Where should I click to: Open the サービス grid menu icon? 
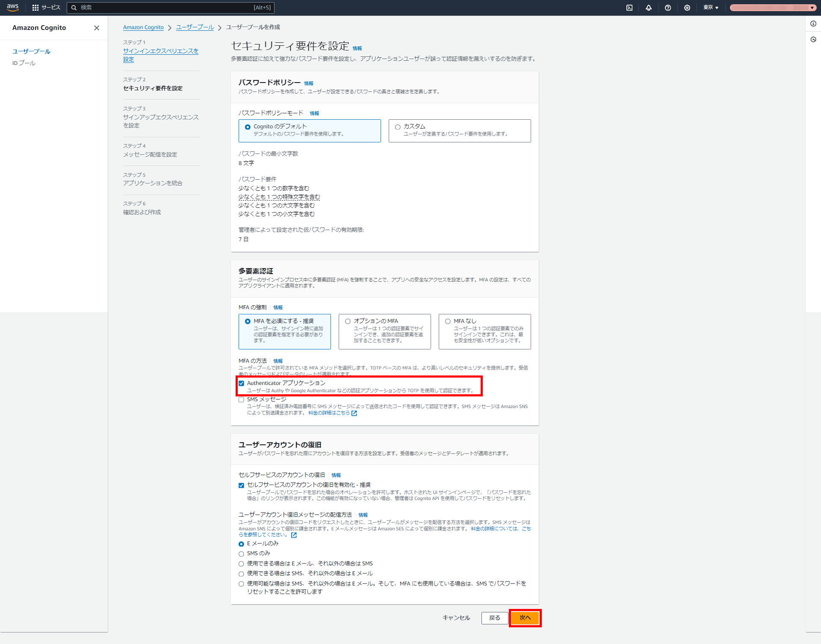(x=35, y=7)
